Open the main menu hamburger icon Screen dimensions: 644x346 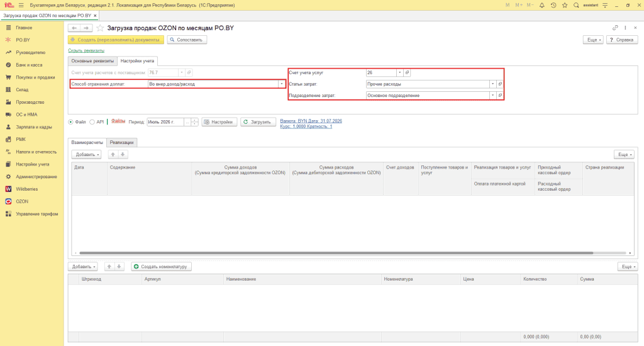tap(21, 5)
